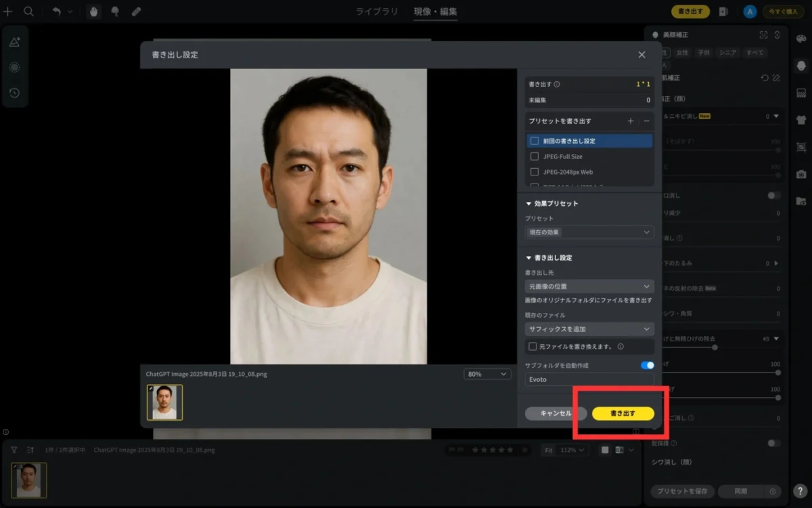812x508 pixels.
Task: Click the help question mark icon
Action: [x=800, y=491]
